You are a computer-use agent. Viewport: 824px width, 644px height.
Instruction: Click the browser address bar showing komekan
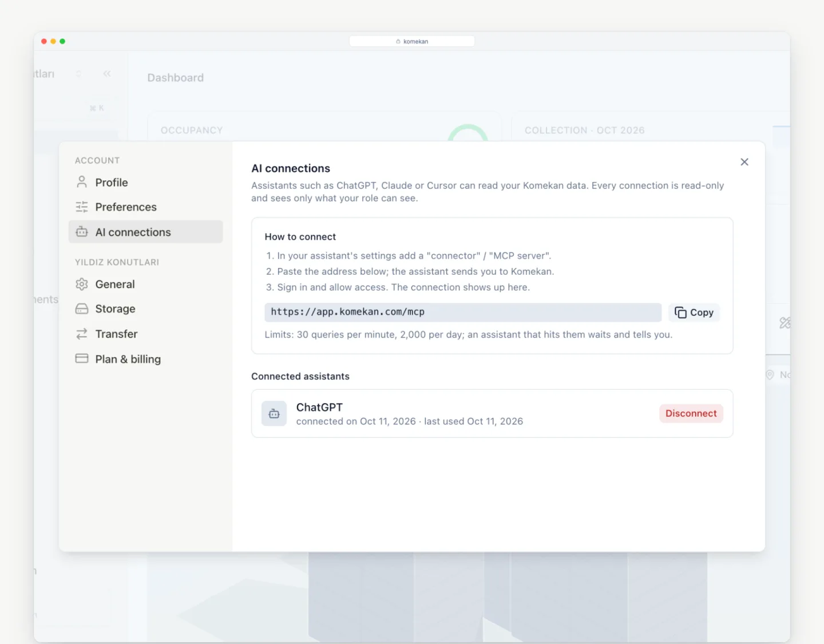[x=412, y=41]
